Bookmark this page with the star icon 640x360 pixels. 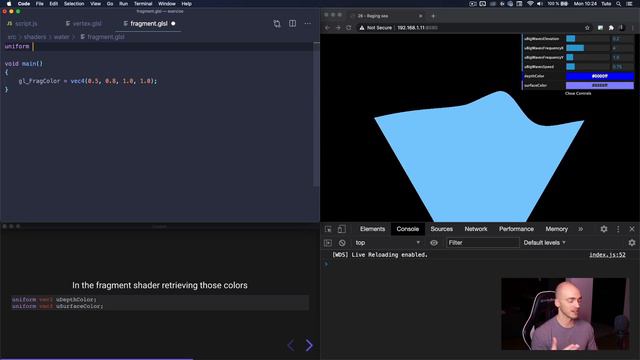point(587,28)
